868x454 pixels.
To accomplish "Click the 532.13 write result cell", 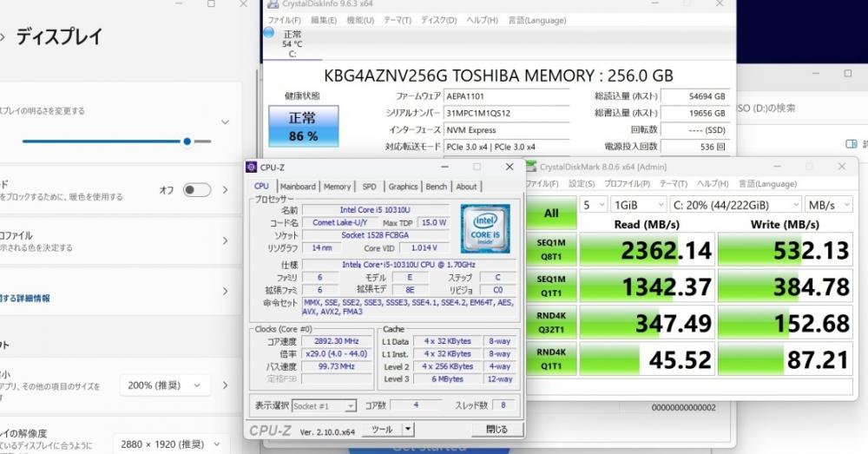I will 785,250.
